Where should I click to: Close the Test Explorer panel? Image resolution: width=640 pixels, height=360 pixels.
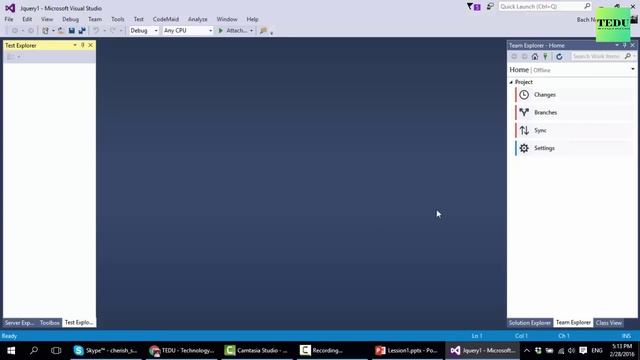[91, 45]
